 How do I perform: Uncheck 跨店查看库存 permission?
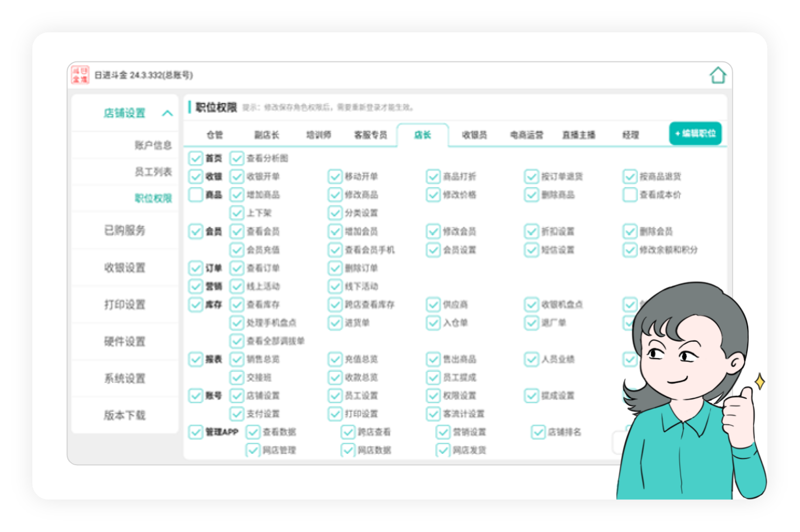(335, 305)
